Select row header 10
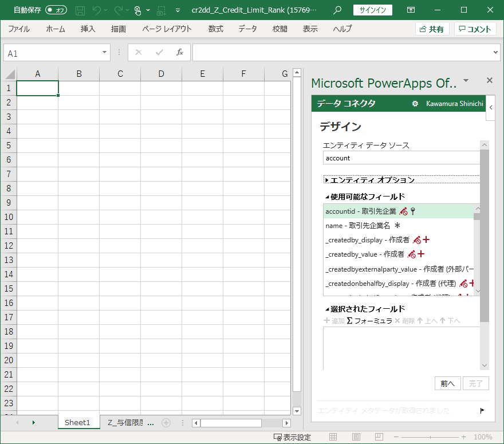504x444 pixels. click(9, 217)
